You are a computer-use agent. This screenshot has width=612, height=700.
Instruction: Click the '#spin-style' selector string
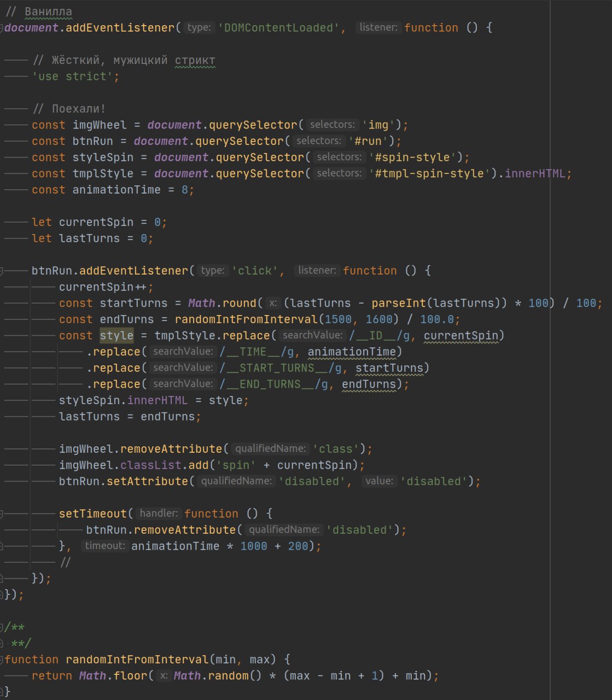click(412, 157)
